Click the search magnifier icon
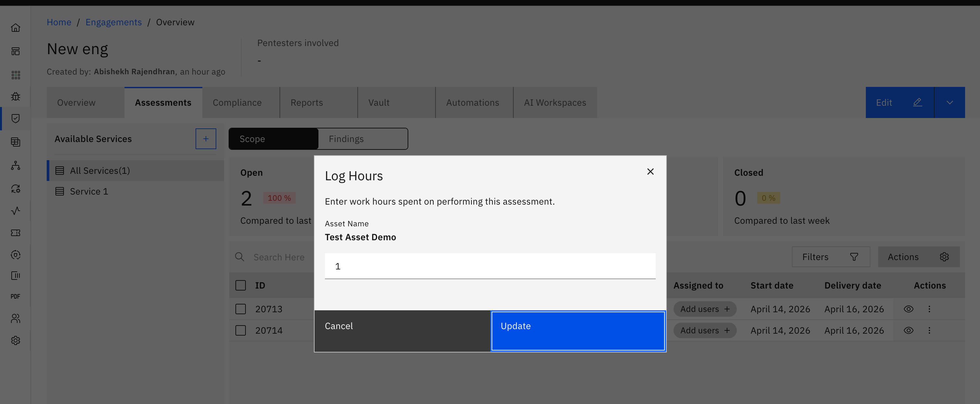The image size is (980, 404). (240, 257)
